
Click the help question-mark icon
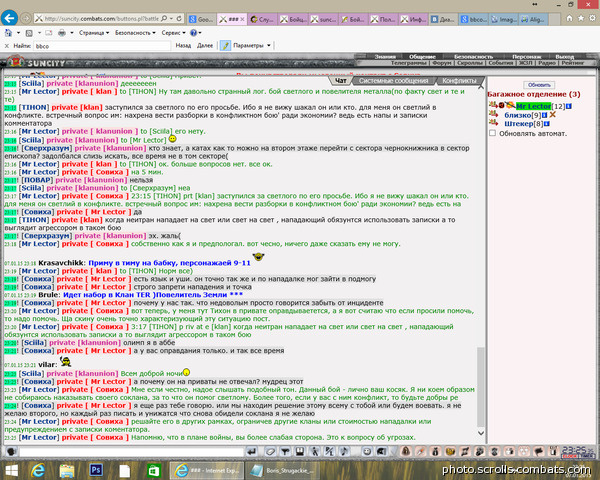pos(194,33)
